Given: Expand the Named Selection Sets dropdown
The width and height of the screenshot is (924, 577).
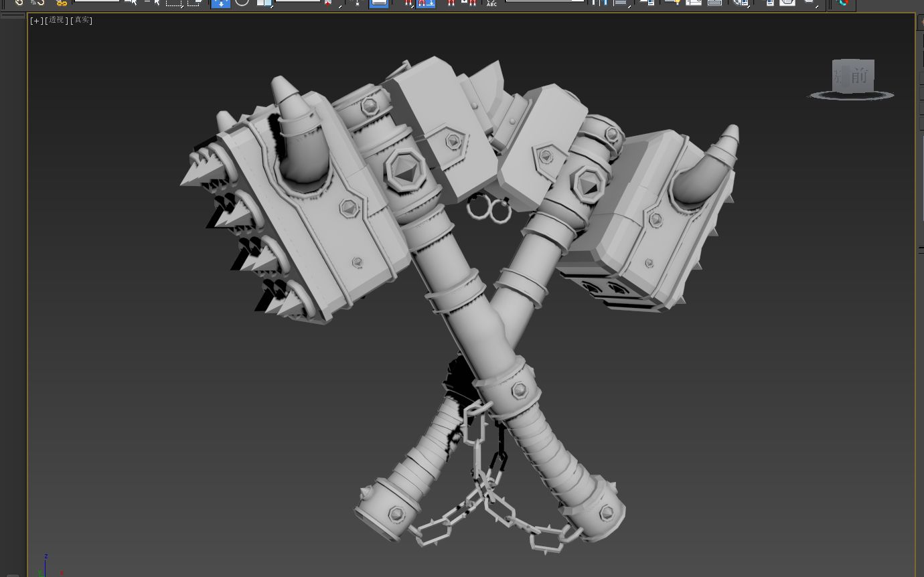Looking at the screenshot, I should point(545,1).
